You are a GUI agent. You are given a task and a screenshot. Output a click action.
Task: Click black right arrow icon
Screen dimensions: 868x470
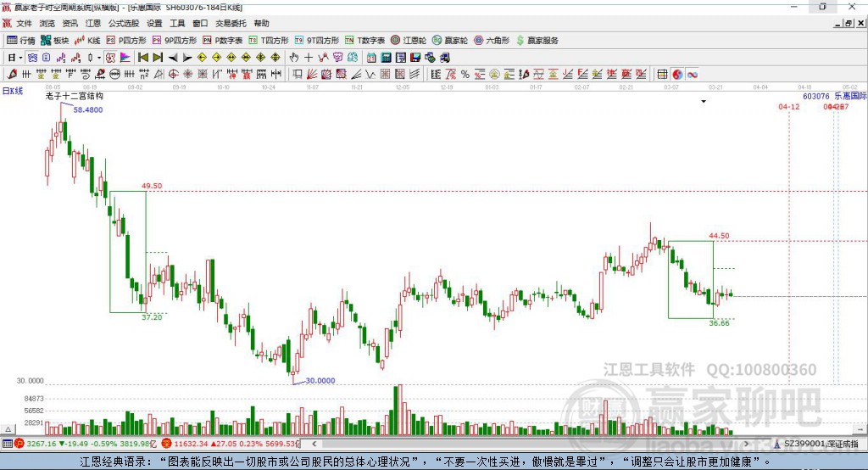[x=187, y=58]
